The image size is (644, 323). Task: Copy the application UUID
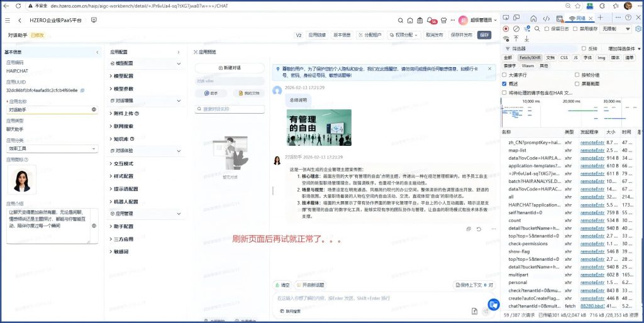click(x=82, y=90)
